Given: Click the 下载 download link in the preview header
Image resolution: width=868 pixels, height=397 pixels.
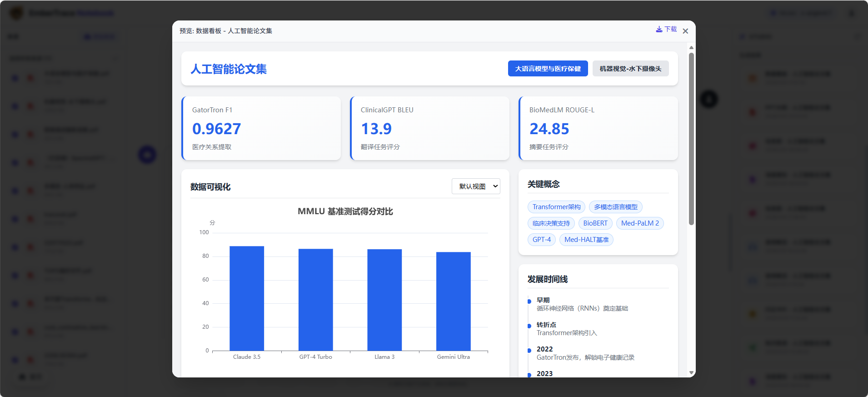Looking at the screenshot, I should point(666,29).
